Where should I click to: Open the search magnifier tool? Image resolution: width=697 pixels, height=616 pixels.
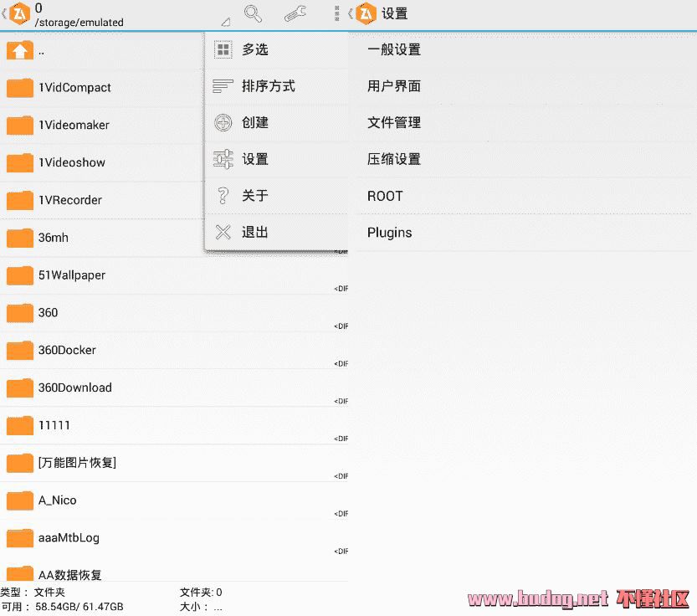253,13
